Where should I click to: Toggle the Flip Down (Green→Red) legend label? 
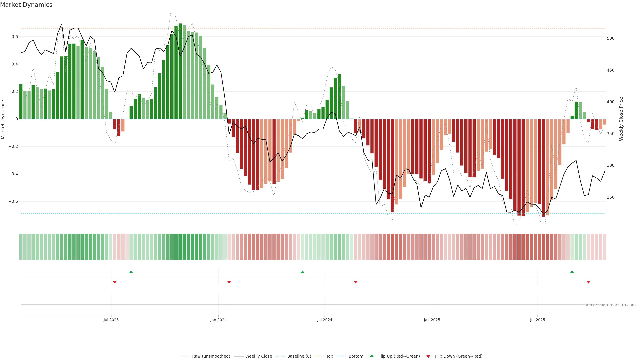pos(459,356)
